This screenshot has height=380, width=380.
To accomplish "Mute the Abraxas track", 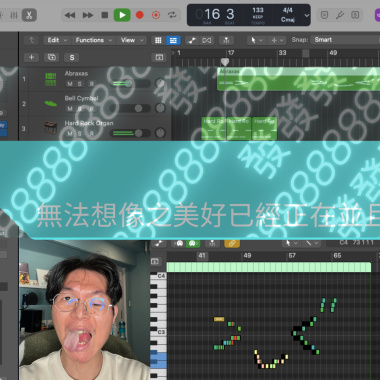I will click(x=70, y=84).
